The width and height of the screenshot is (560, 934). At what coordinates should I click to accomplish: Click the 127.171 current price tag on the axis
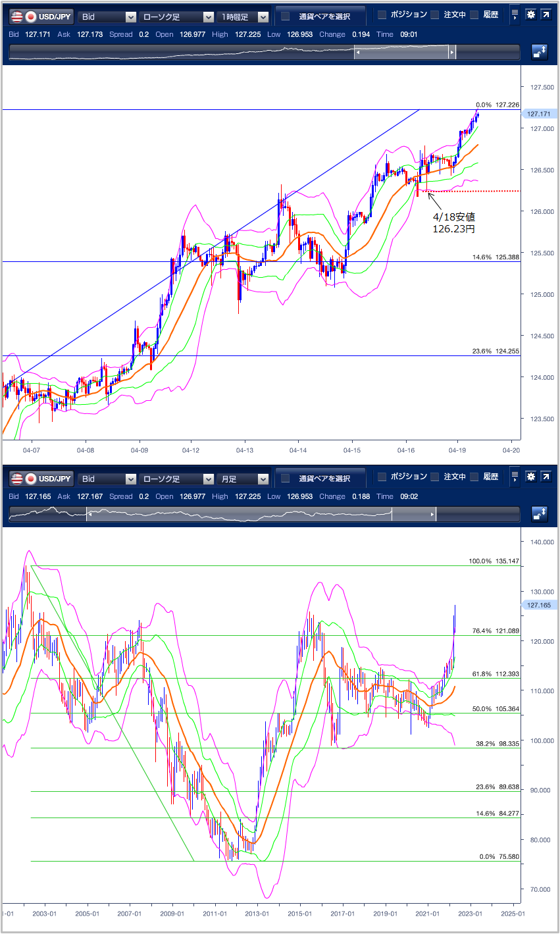(x=540, y=114)
